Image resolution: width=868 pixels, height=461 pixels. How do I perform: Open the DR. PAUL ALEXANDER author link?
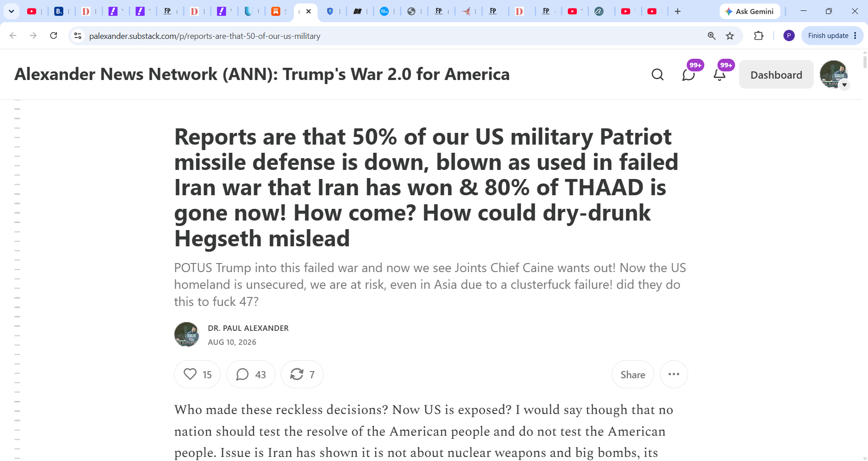pyautogui.click(x=248, y=328)
